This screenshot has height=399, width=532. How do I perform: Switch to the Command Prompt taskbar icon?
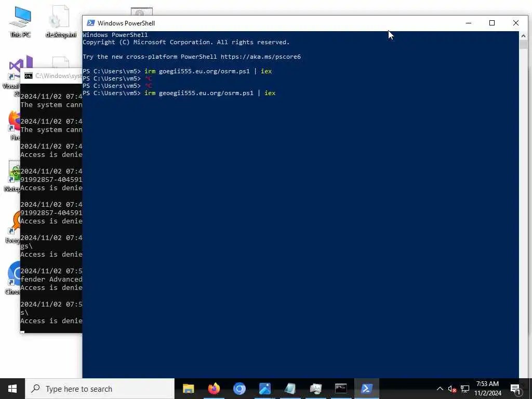click(341, 389)
